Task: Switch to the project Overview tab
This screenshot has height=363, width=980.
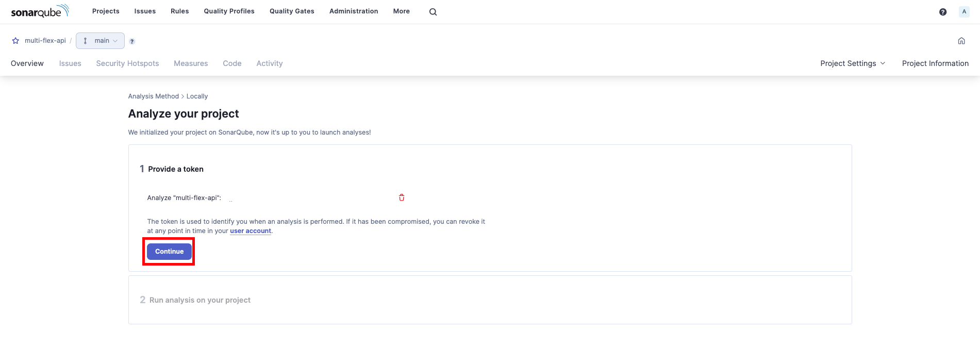Action: [x=27, y=63]
